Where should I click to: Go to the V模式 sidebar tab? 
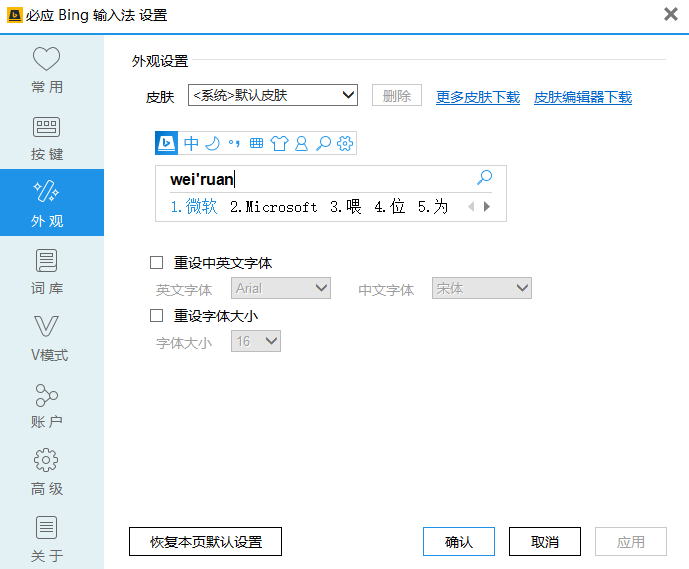click(47, 338)
